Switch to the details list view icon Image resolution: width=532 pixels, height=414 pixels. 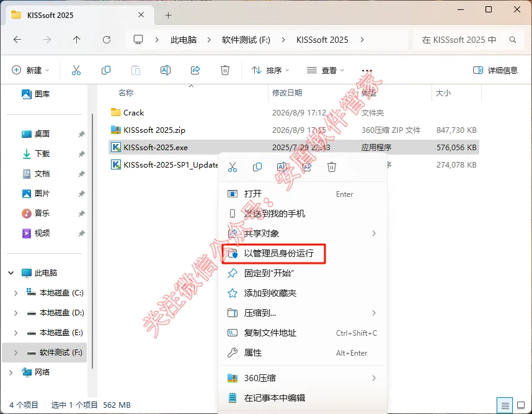505,405
